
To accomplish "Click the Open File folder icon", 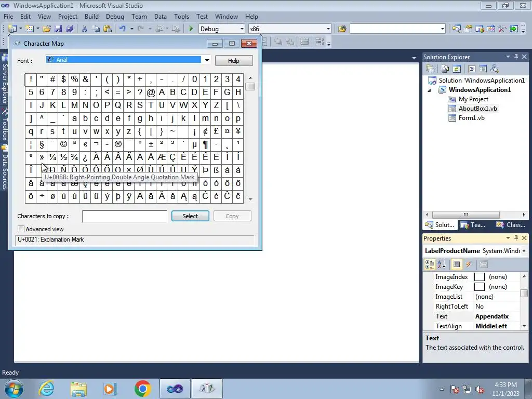I will [47, 29].
